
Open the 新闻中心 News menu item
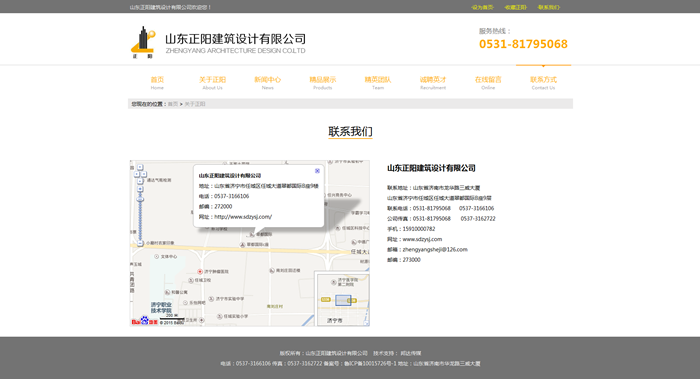point(267,82)
